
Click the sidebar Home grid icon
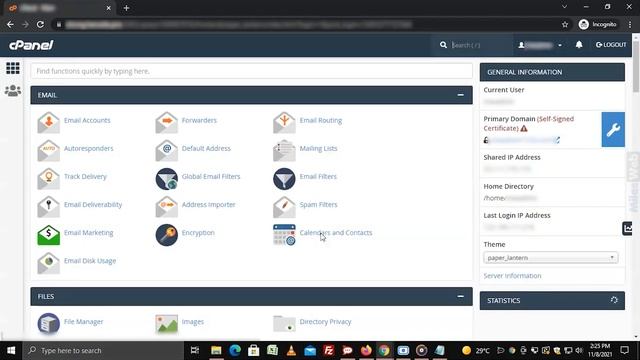point(13,68)
